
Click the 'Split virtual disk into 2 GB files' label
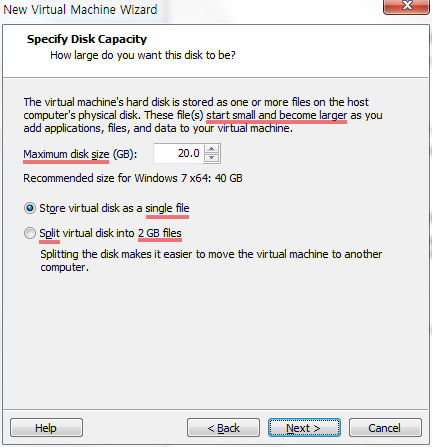coord(110,233)
